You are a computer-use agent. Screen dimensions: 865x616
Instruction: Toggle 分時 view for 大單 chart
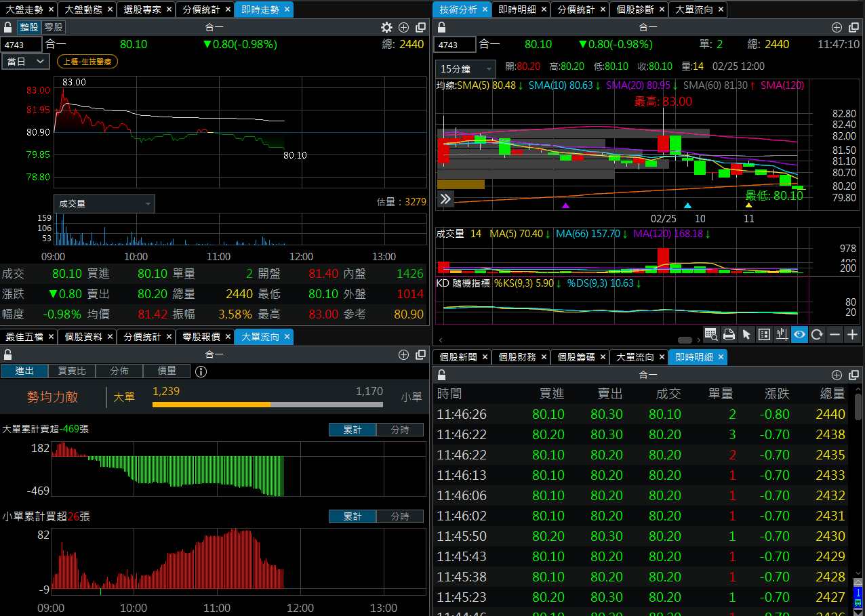coord(400,430)
